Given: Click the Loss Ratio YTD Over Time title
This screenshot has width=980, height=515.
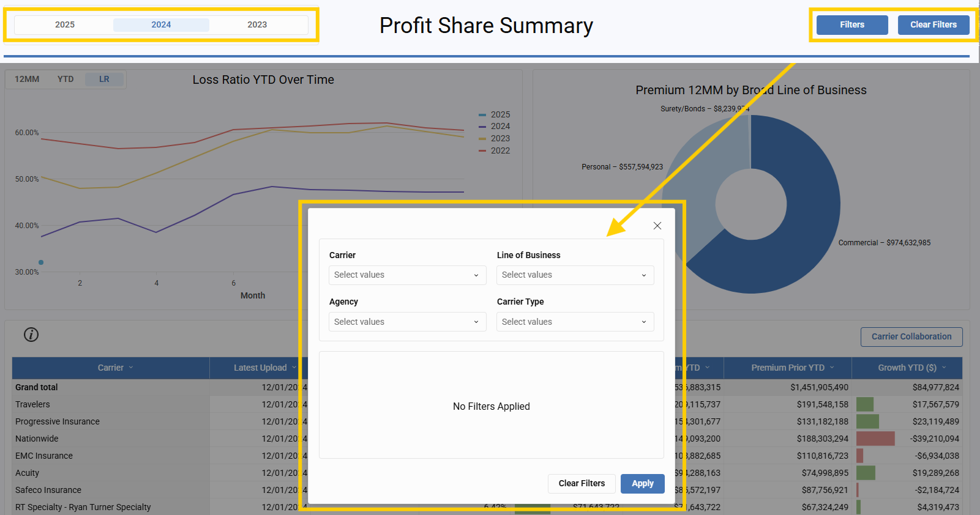Looking at the screenshot, I should [x=263, y=80].
